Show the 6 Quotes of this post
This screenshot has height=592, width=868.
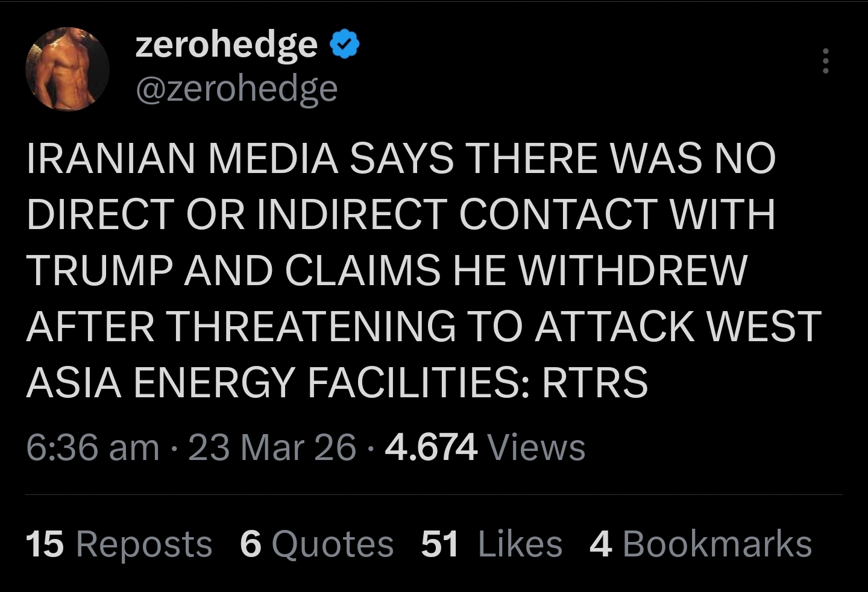click(x=316, y=543)
